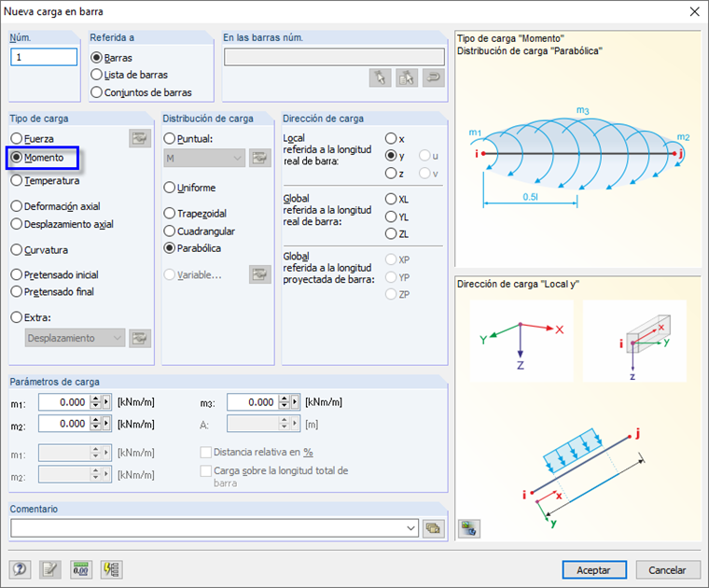709x588 pixels.
Task: Increase the m1 value spinner
Action: coord(95,398)
